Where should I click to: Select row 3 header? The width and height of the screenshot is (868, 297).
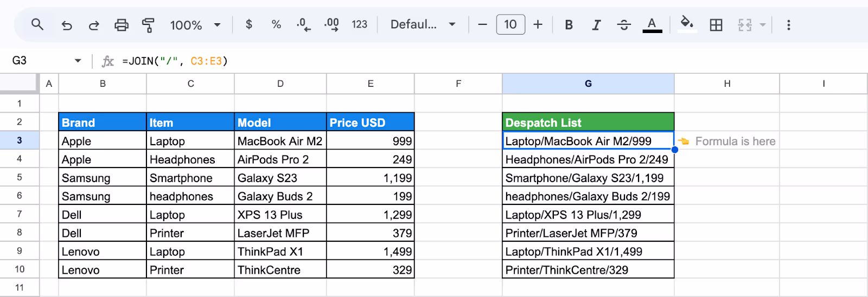(20, 140)
